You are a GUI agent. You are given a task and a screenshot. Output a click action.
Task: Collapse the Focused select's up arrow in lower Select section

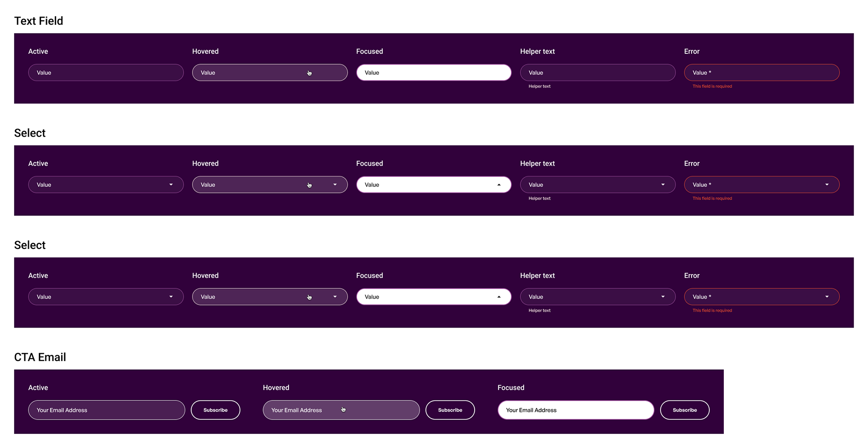(499, 297)
